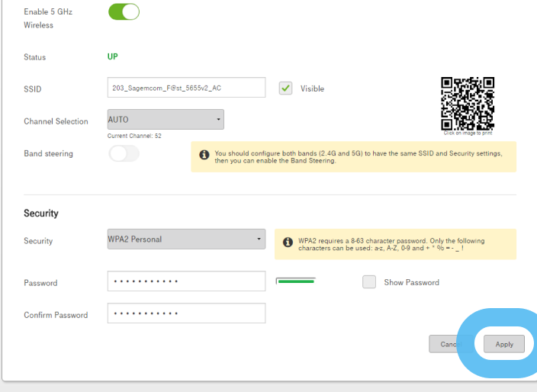
Task: Click the Current Channel: 52 text
Action: click(134, 136)
